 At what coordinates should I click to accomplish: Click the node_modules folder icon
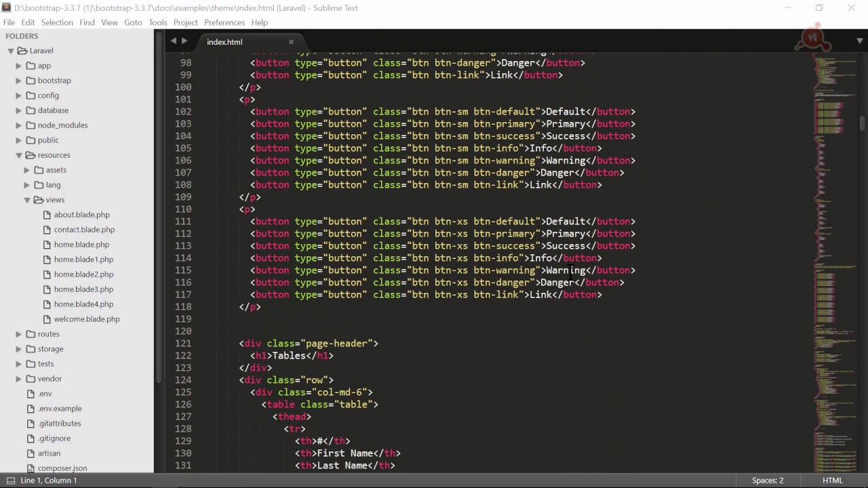[x=31, y=125]
